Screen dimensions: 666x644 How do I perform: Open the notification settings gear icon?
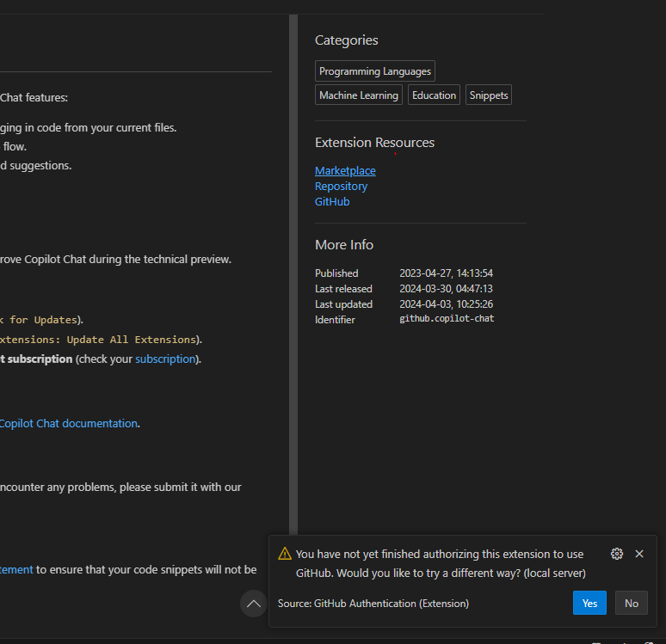pos(616,554)
